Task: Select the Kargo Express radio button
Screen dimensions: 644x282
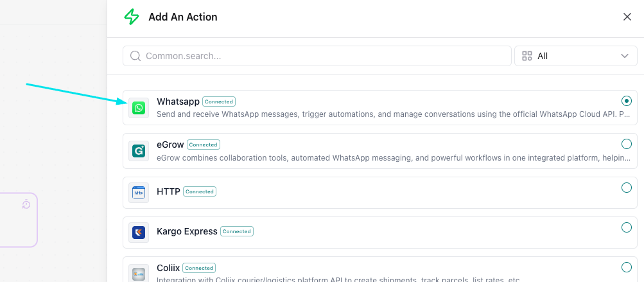Action: pyautogui.click(x=627, y=227)
